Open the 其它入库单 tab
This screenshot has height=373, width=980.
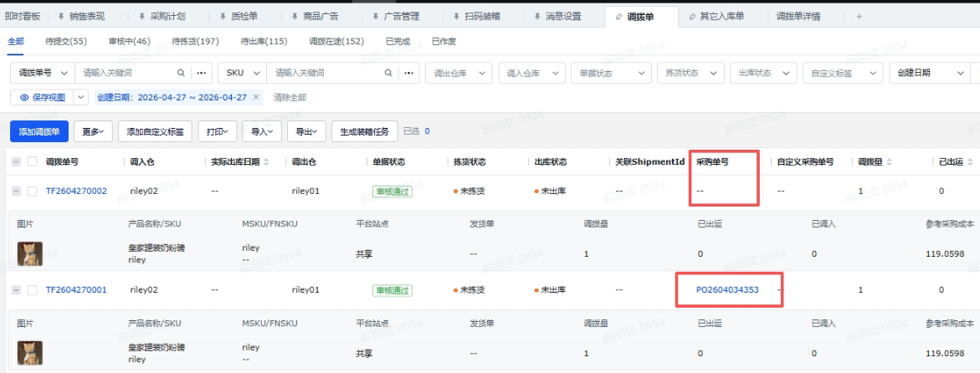point(716,17)
